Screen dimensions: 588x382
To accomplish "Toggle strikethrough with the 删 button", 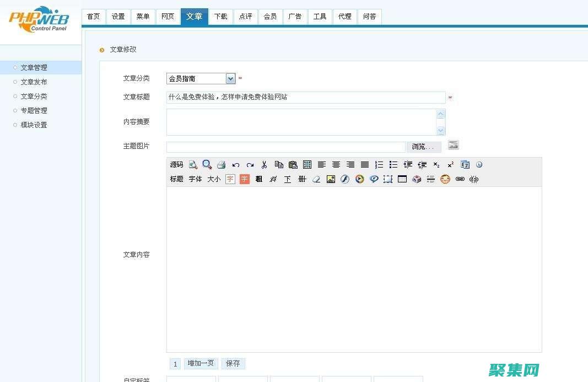I will 301,179.
